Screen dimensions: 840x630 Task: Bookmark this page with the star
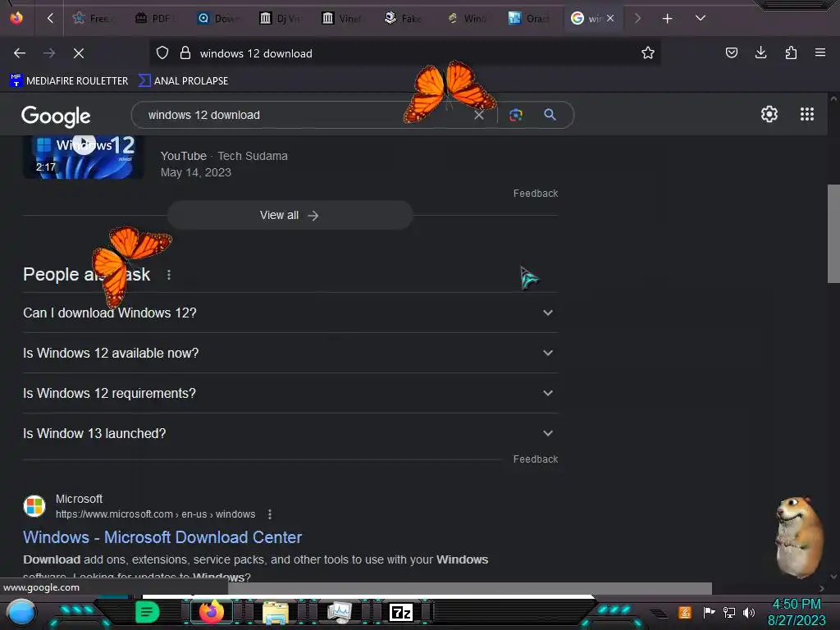(648, 53)
